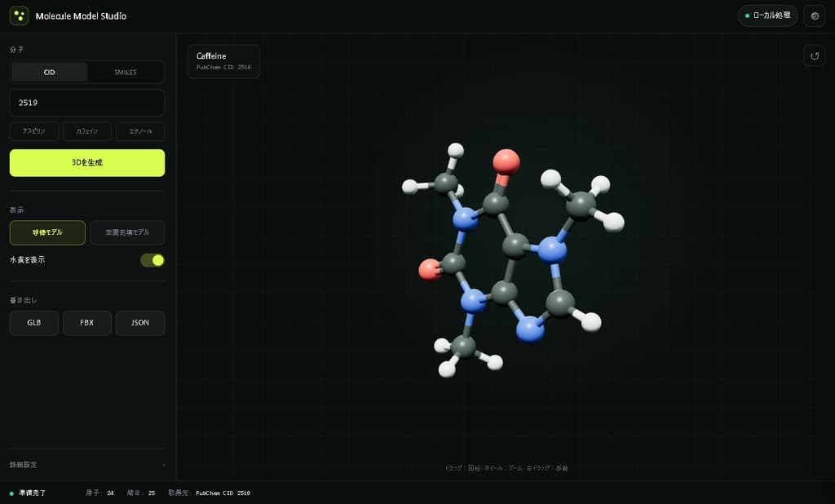The height and width of the screenshot is (504, 835).
Task: Export the model as FBX
Action: pos(86,323)
